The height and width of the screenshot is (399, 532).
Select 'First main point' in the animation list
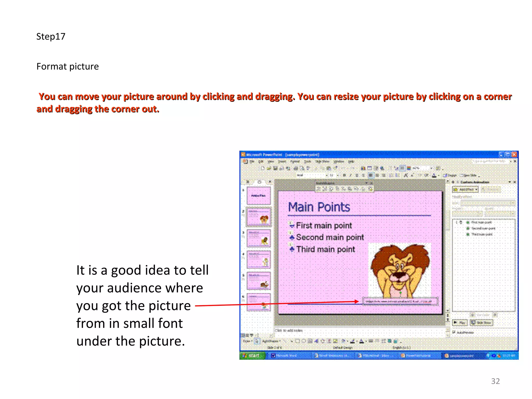point(481,222)
